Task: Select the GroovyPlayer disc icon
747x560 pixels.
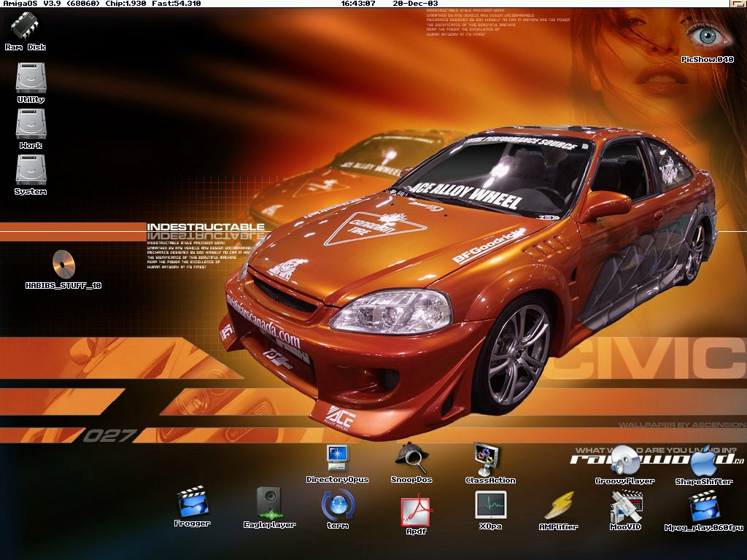Action: point(625,460)
